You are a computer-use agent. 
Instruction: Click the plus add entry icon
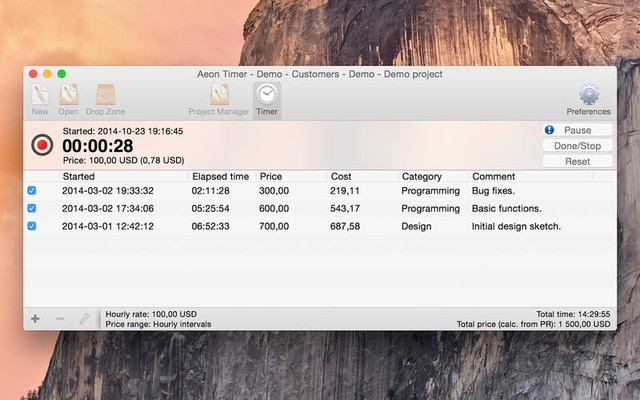(x=35, y=319)
